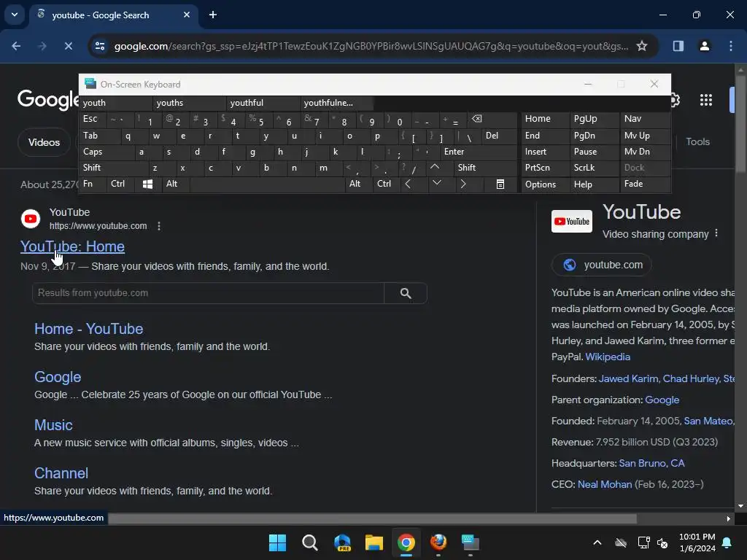Stop page loading with the X button
Viewport: 747px width, 560px height.
[68, 46]
